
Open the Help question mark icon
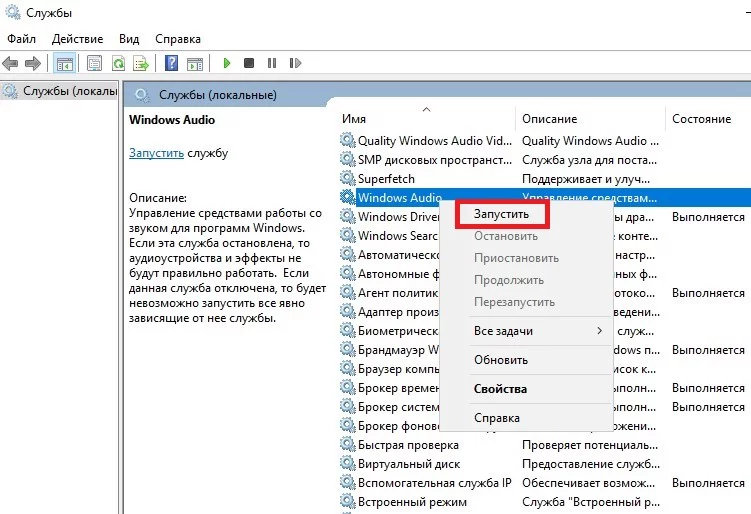point(171,63)
